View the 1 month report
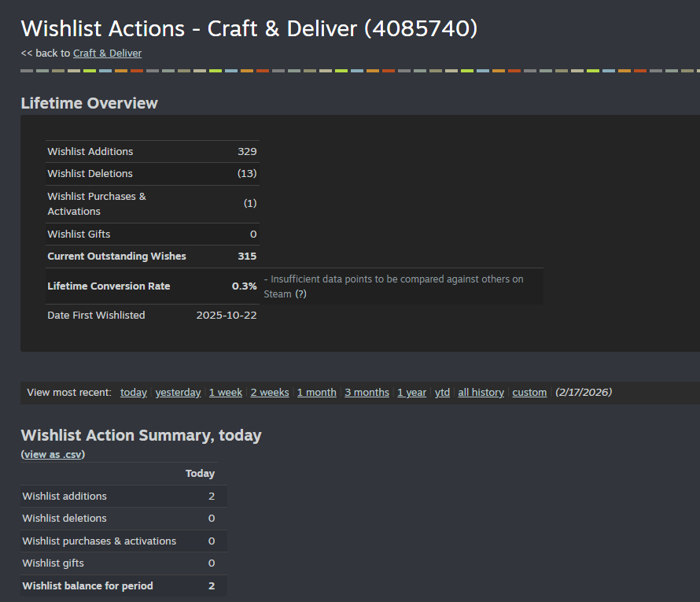Image resolution: width=700 pixels, height=602 pixels. (x=316, y=392)
